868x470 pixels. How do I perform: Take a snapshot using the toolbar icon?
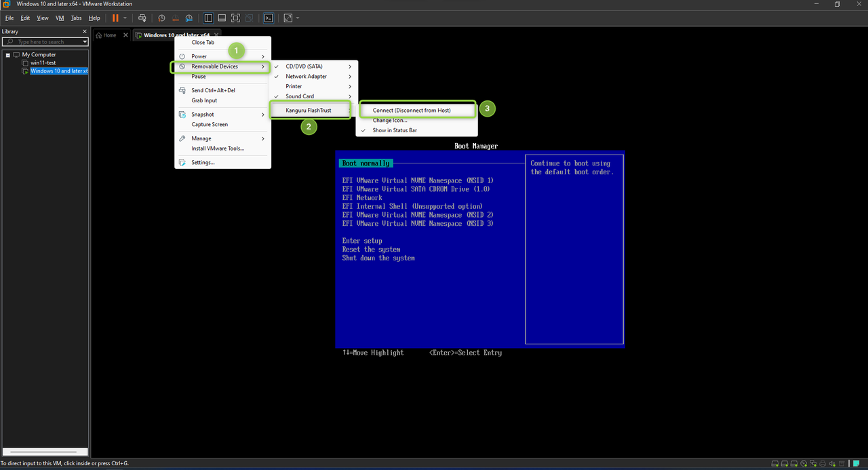coord(161,18)
